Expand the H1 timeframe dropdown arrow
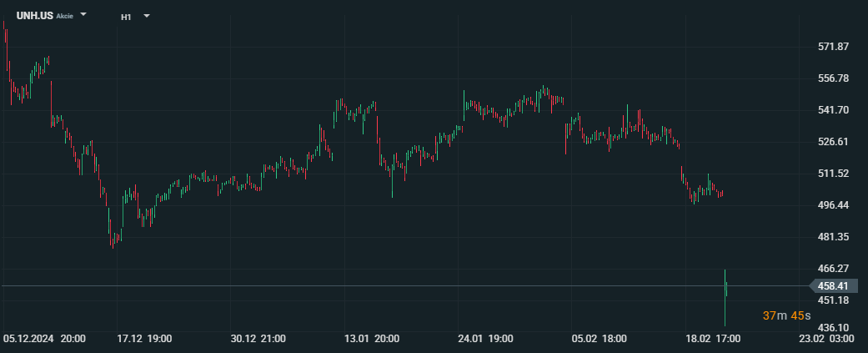The width and height of the screenshot is (868, 353). click(x=147, y=15)
